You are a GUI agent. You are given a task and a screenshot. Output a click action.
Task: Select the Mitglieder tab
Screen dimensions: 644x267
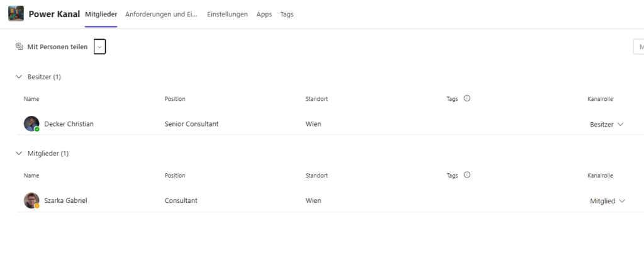pyautogui.click(x=101, y=14)
